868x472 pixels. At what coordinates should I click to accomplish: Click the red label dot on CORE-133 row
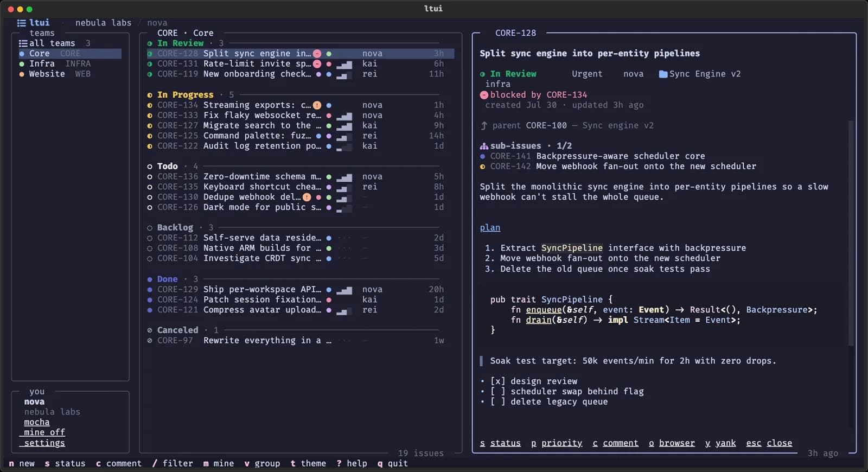tap(329, 116)
